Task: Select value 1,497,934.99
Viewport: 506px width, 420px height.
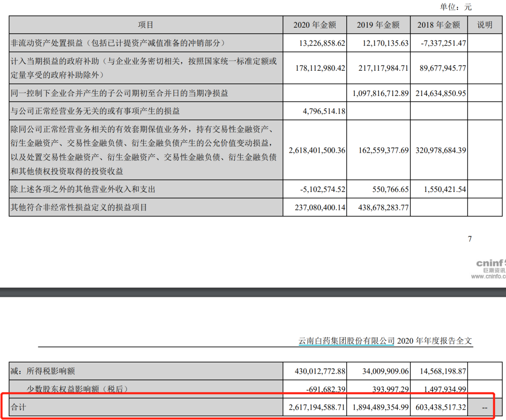Action: (445, 390)
